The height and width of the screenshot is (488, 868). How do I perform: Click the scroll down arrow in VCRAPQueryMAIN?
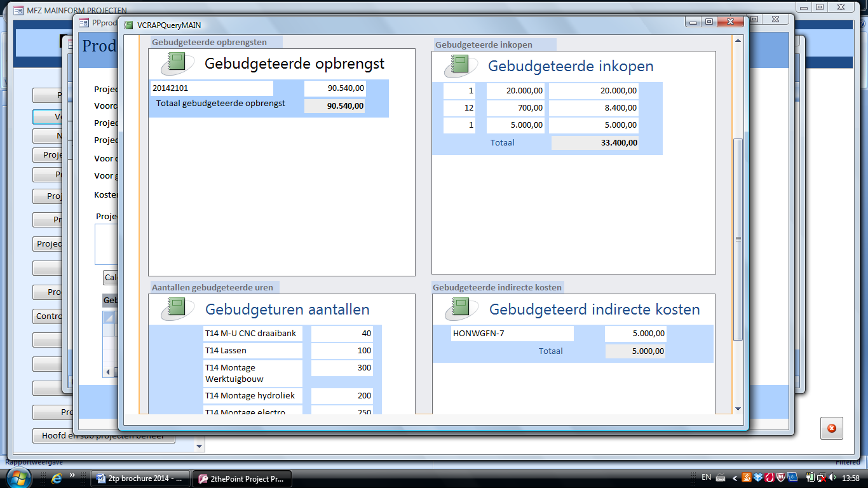(738, 409)
